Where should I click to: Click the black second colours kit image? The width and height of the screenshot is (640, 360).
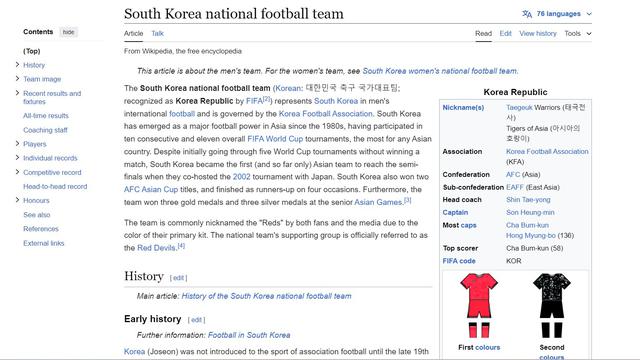tap(552, 305)
